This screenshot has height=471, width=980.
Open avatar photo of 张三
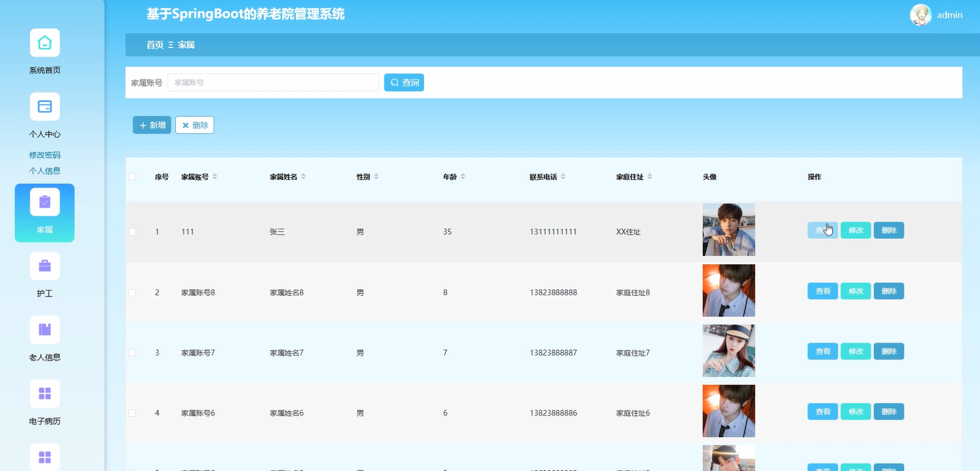pyautogui.click(x=728, y=230)
